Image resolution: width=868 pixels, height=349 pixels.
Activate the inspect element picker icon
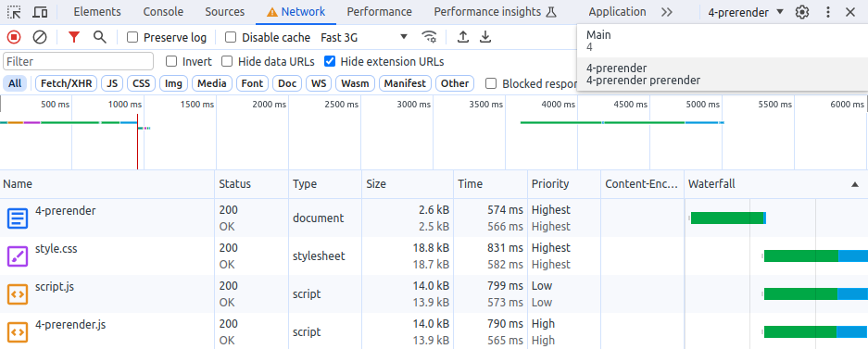[x=14, y=12]
